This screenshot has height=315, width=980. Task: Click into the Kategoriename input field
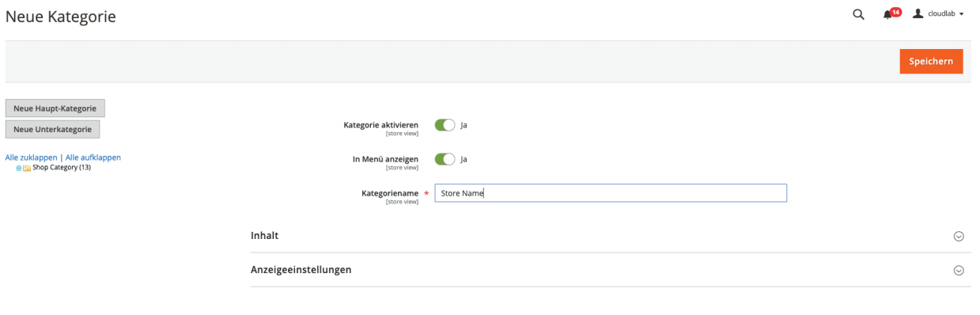coord(611,193)
